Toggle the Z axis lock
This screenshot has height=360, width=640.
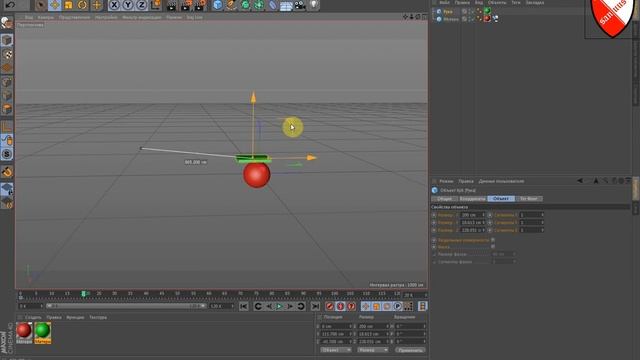click(142, 5)
